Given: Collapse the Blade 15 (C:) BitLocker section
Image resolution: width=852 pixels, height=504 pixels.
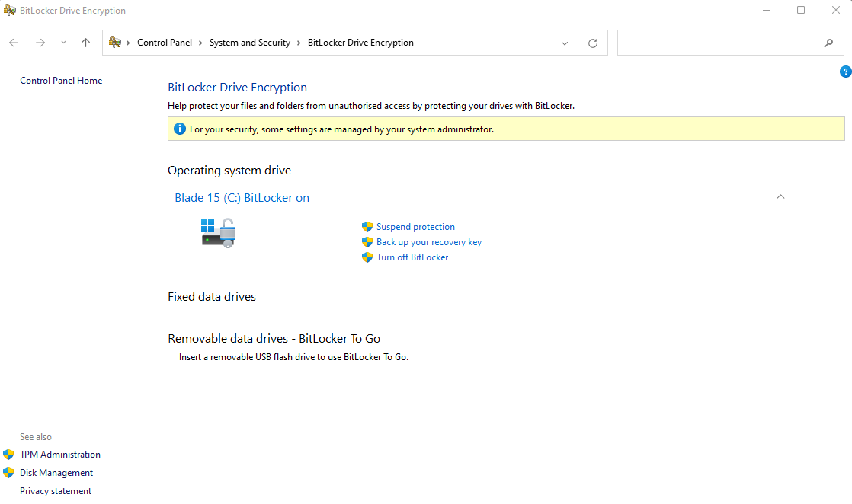Looking at the screenshot, I should tap(780, 196).
